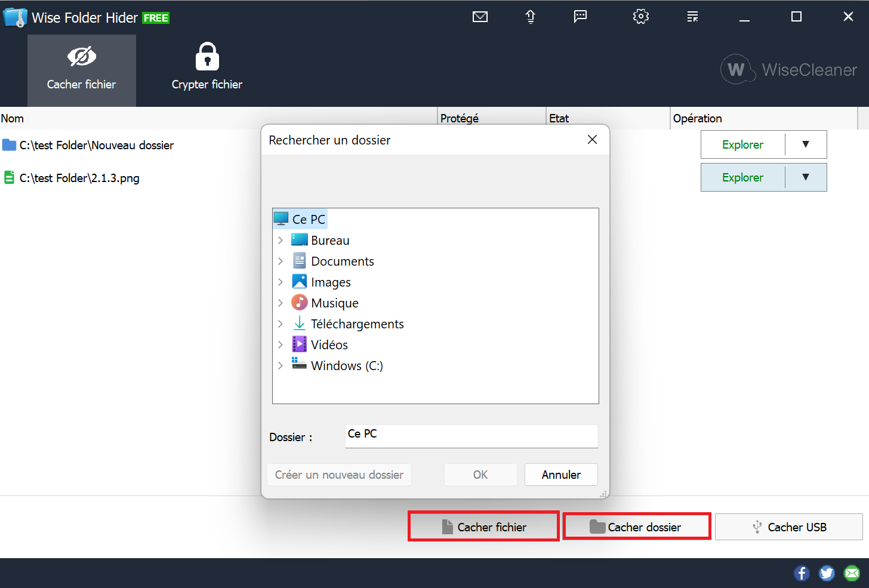
Task: Open Twitter share icon
Action: click(827, 573)
